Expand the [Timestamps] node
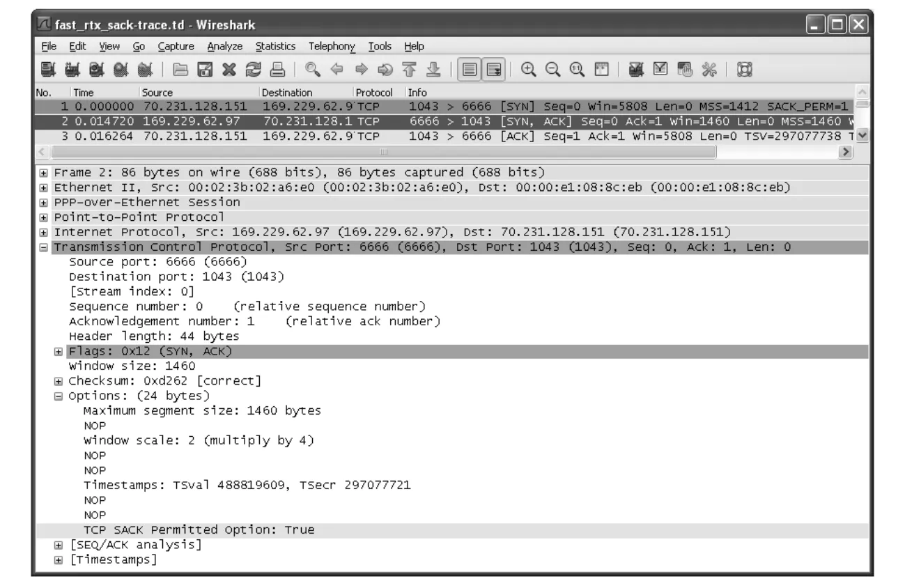The image size is (905, 588). pyautogui.click(x=59, y=559)
